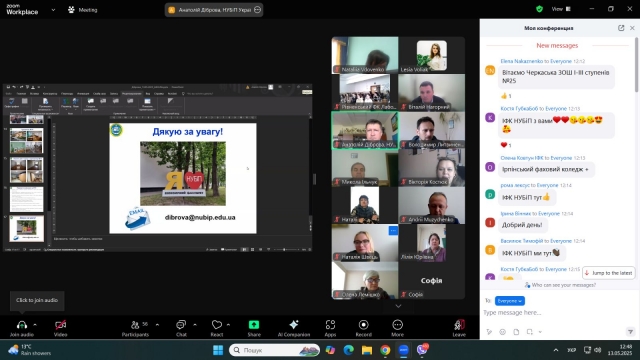640x360 pixels.
Task: Open Viber from the taskbar
Action: 422,349
